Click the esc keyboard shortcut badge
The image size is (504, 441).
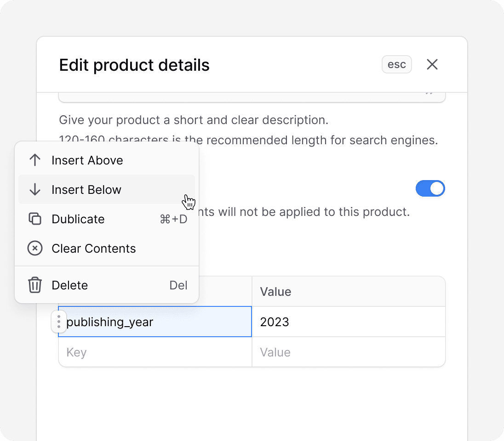pyautogui.click(x=396, y=64)
